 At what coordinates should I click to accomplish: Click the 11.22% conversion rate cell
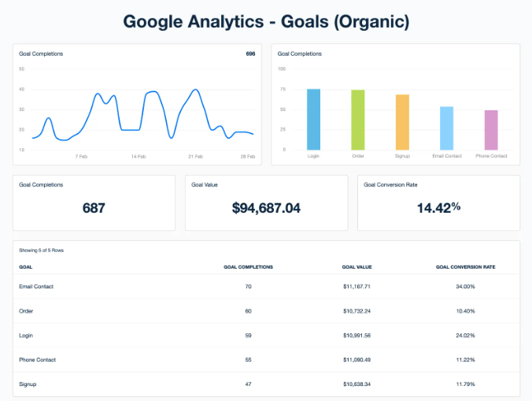pos(466,360)
